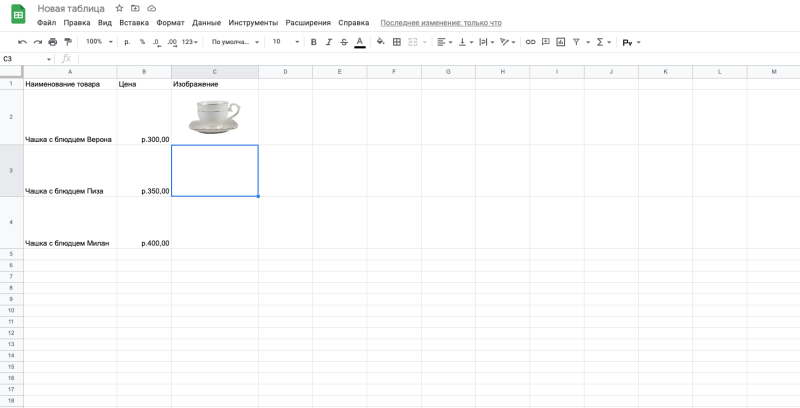Insert a comment icon
This screenshot has height=408, width=800.
coord(545,42)
